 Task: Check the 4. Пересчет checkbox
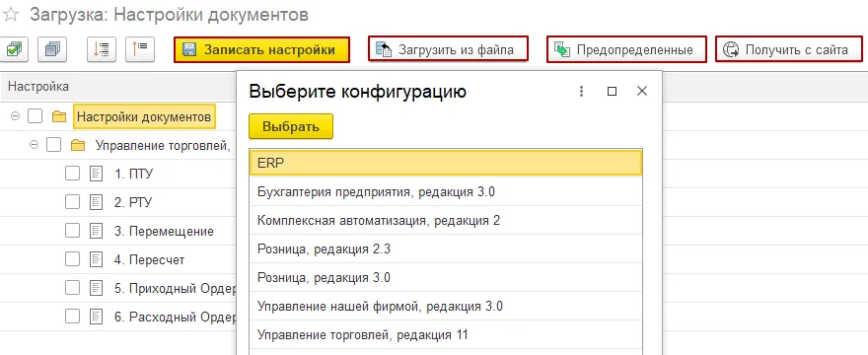coord(73,259)
